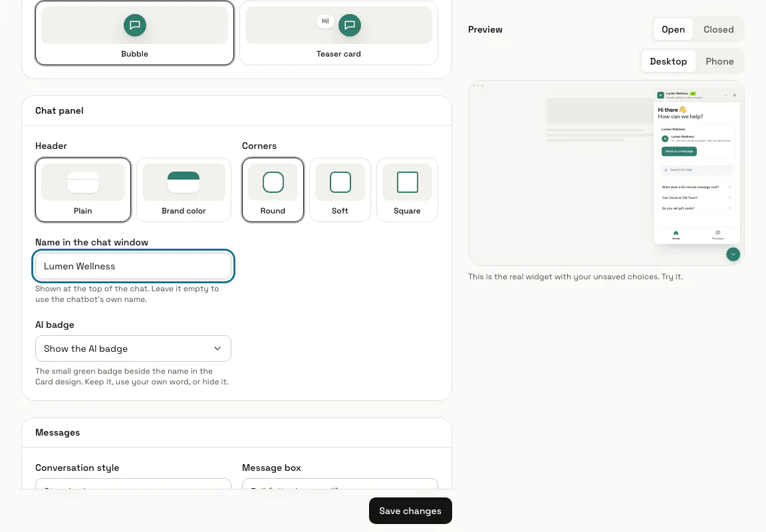
Task: Click the Preview heading text
Action: click(485, 29)
